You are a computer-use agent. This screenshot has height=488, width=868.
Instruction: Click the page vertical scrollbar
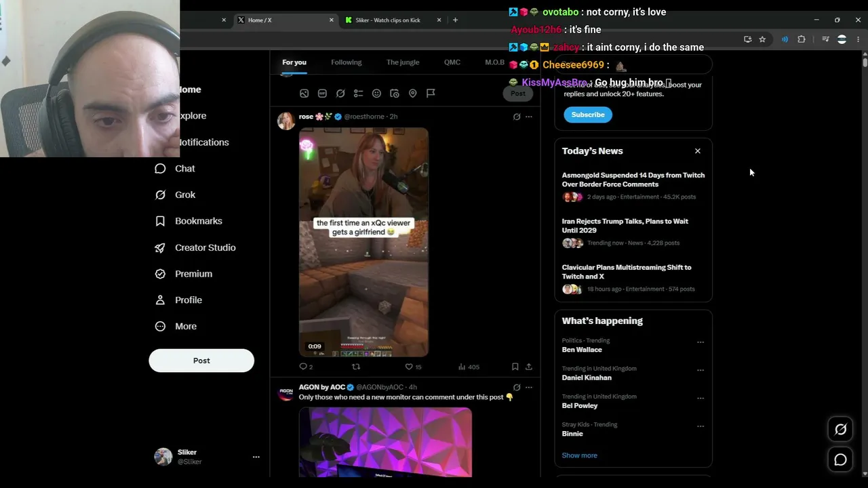865,61
